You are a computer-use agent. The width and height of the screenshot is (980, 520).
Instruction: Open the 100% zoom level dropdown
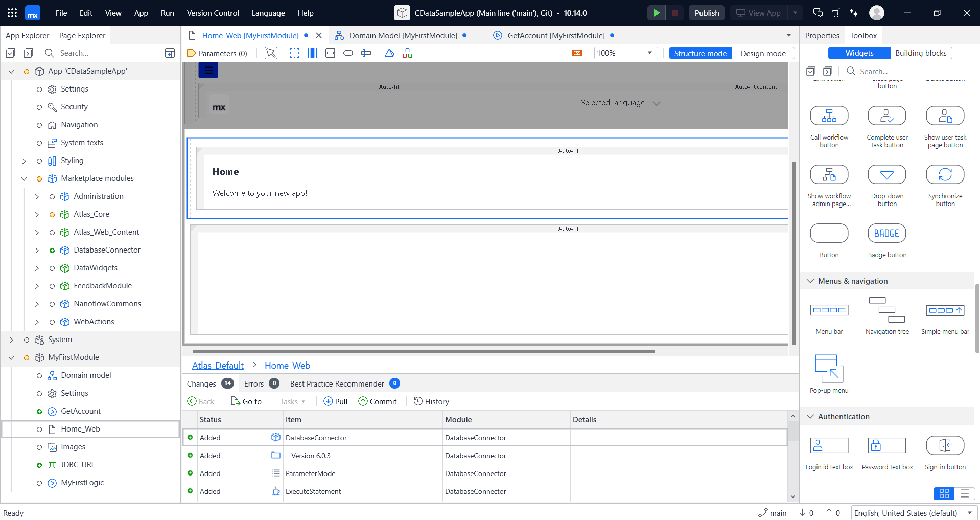click(625, 53)
